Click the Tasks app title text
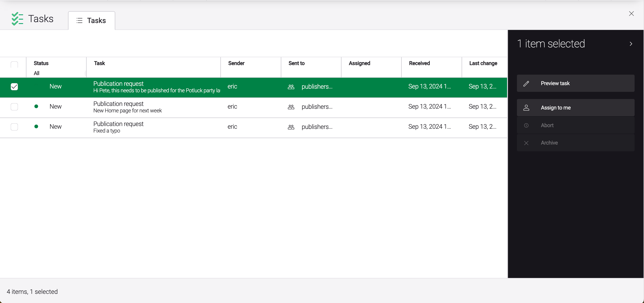Screen dimensions: 644x303 41,19
